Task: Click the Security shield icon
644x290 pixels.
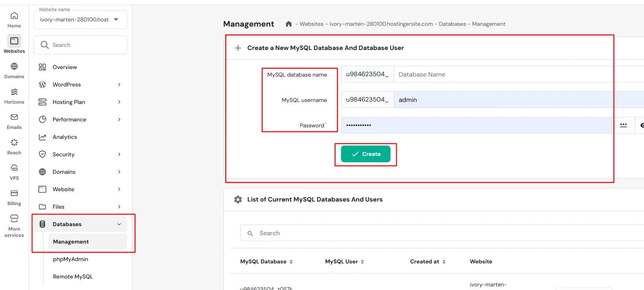Action: coord(42,154)
